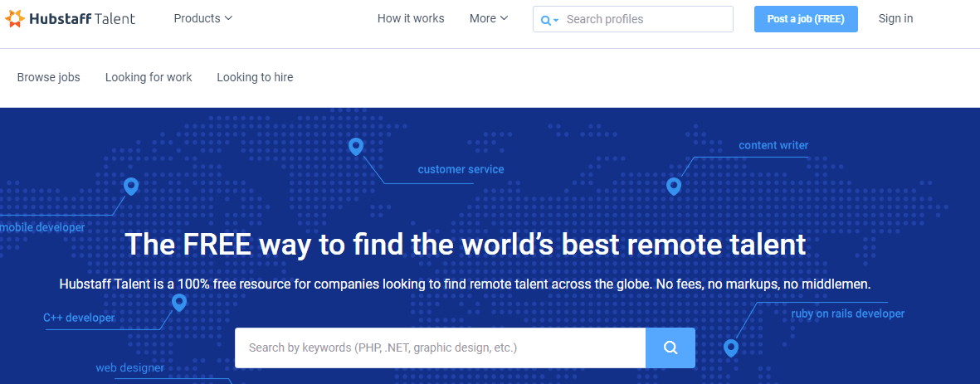The width and height of the screenshot is (980, 384).
Task: Click the customer service map pin
Action: point(356,147)
